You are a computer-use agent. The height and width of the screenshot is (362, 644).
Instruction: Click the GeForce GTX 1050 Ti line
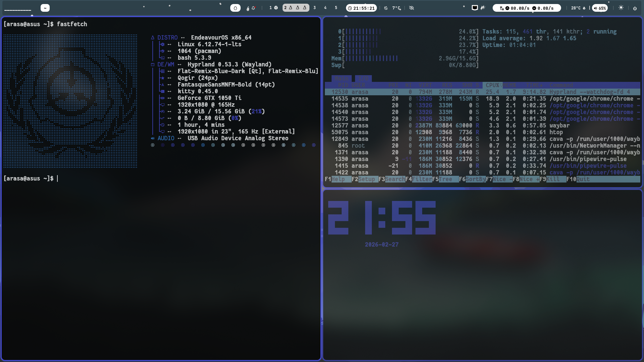209,98
